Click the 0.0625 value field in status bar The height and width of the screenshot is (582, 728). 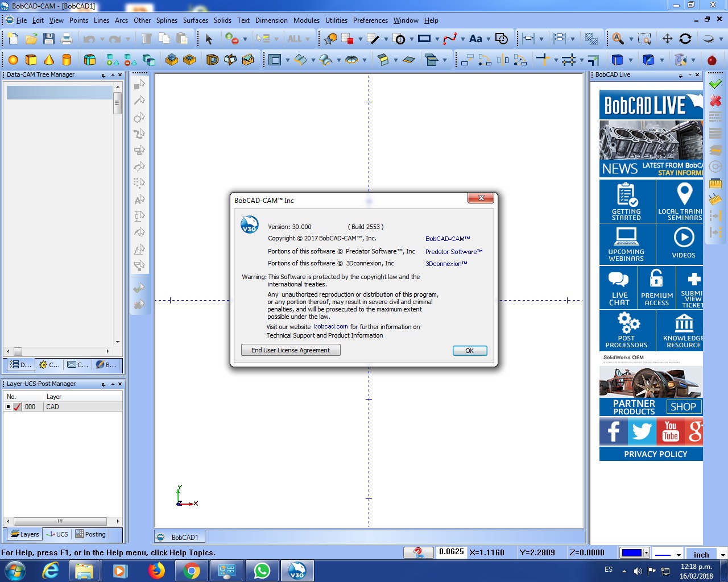(x=451, y=552)
